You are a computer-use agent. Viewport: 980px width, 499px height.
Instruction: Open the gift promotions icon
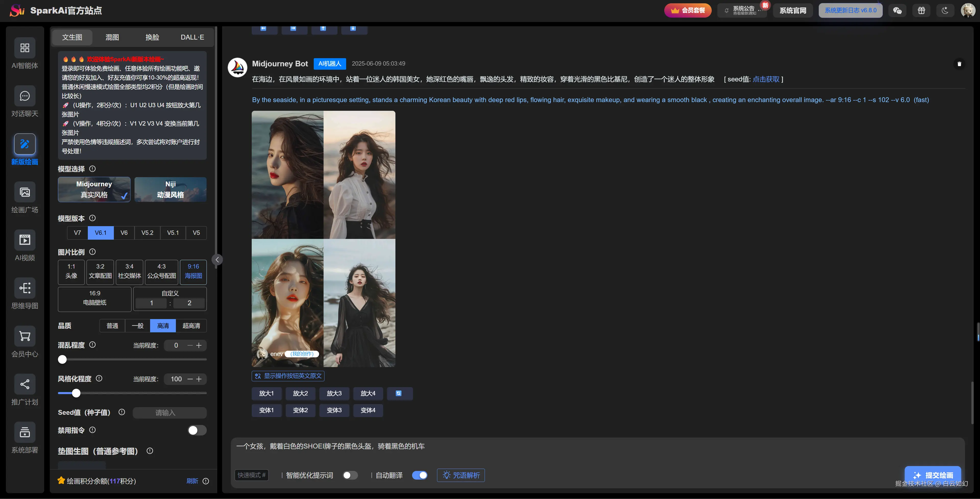tap(921, 10)
